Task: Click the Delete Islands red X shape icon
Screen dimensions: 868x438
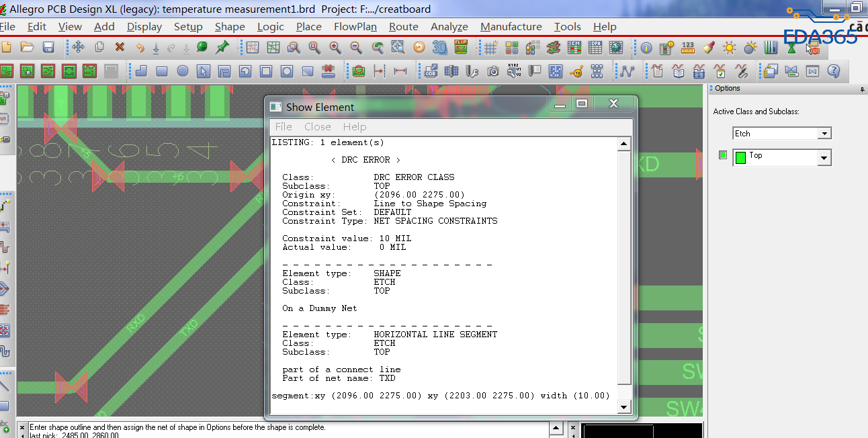Action: point(329,71)
